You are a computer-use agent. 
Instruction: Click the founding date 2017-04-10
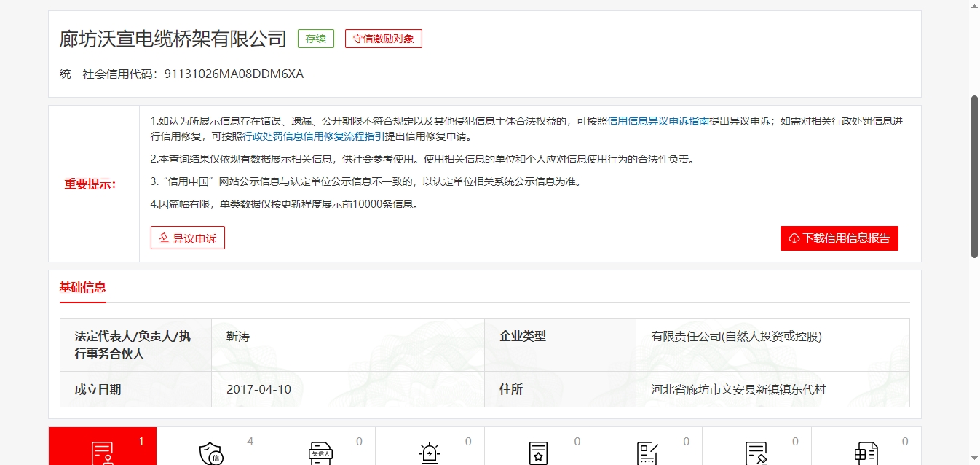pos(259,389)
